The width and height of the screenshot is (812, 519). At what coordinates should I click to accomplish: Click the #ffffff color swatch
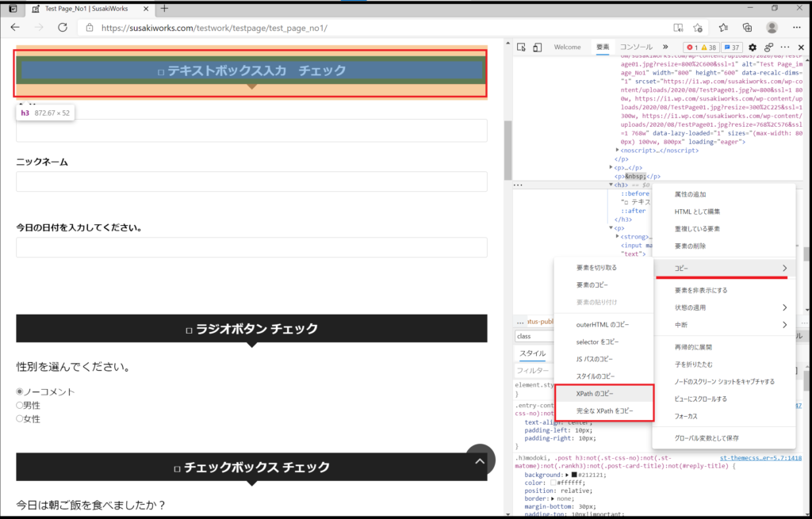click(x=553, y=483)
